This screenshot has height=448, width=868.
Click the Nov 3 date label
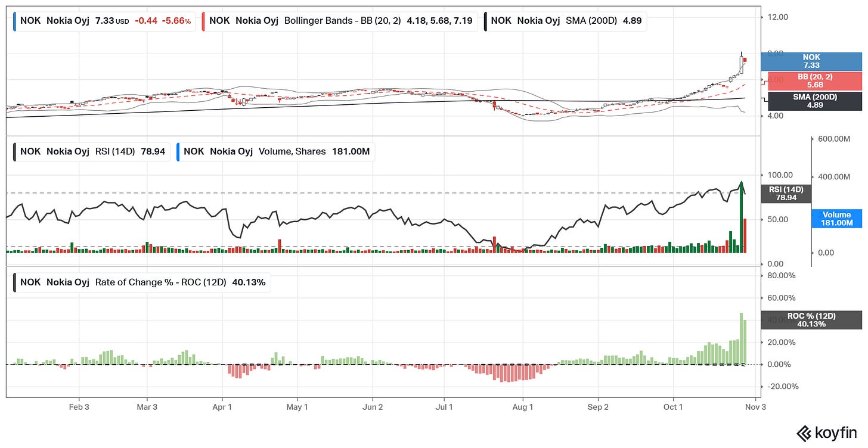tap(756, 407)
